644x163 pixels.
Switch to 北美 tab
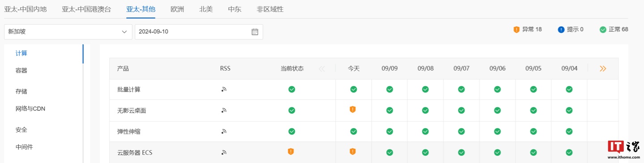pyautogui.click(x=206, y=9)
